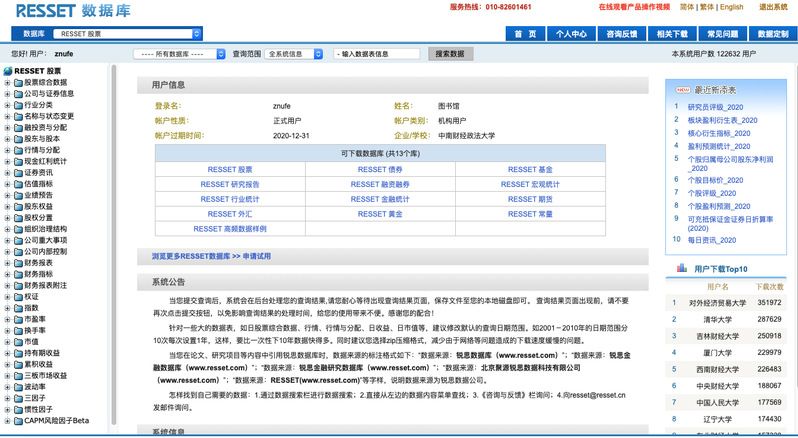Viewport: 798px width, 438px height.
Task: Switch to 繁体 language
Action: (x=707, y=7)
